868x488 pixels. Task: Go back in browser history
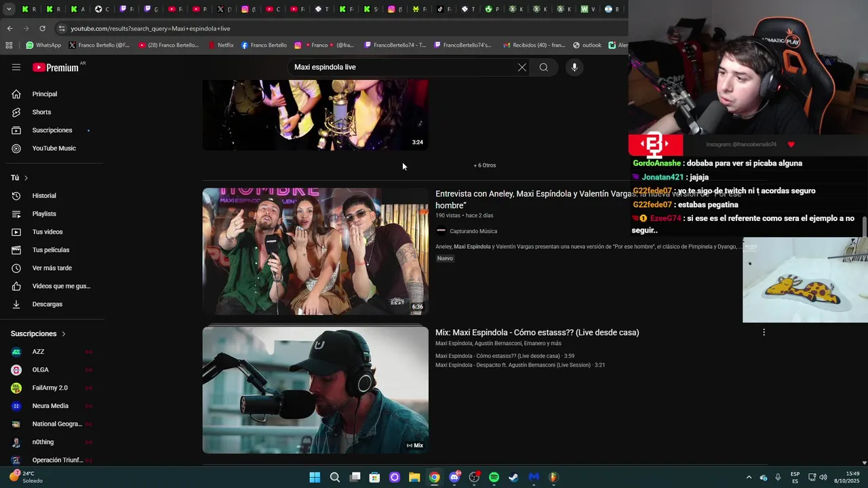9,28
